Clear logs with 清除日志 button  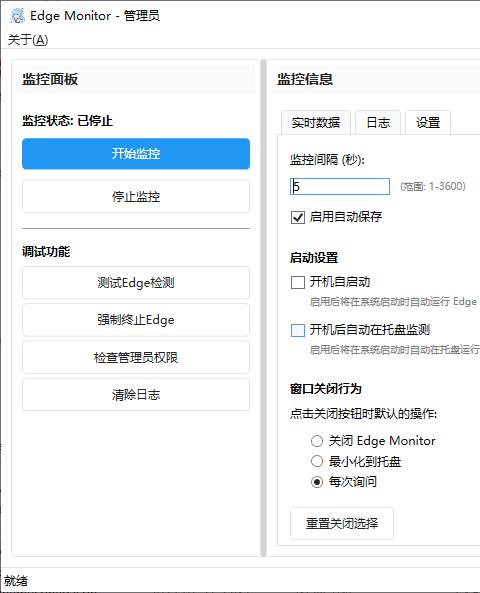coord(136,395)
